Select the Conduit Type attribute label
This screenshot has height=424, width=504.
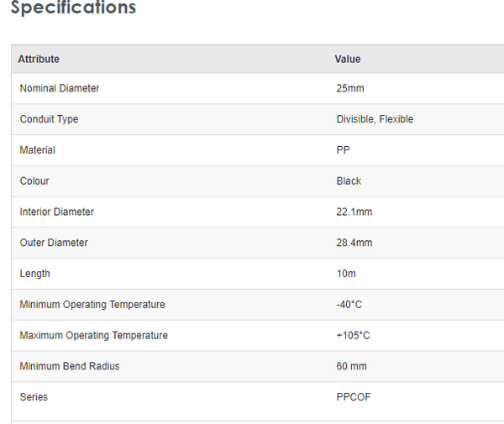point(49,119)
